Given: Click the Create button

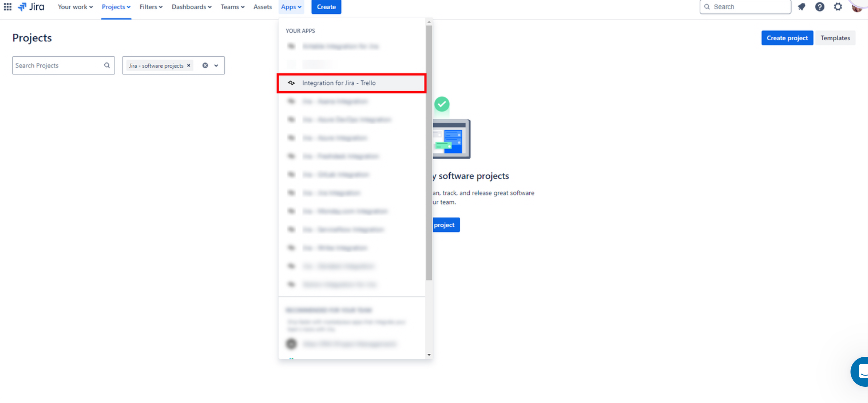Looking at the screenshot, I should tap(326, 7).
